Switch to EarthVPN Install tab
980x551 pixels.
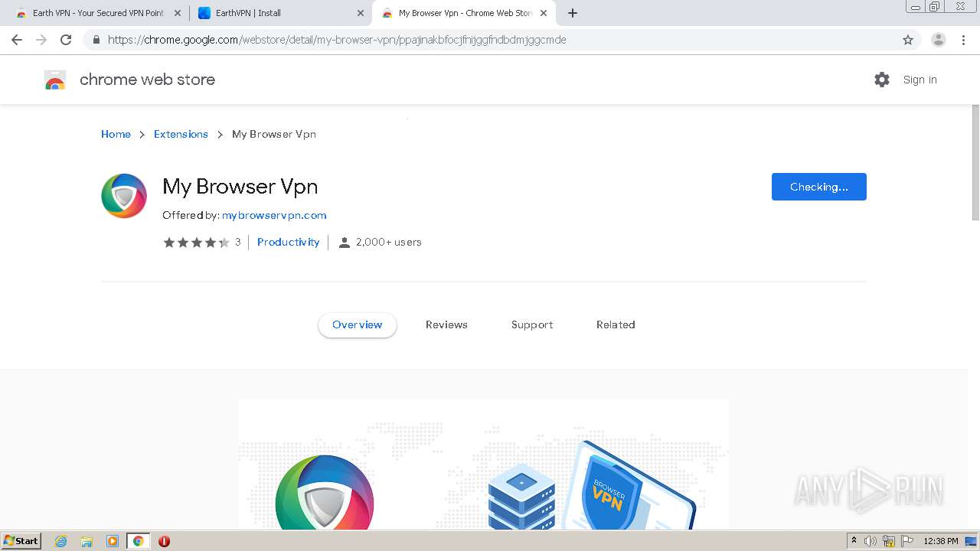[x=280, y=13]
